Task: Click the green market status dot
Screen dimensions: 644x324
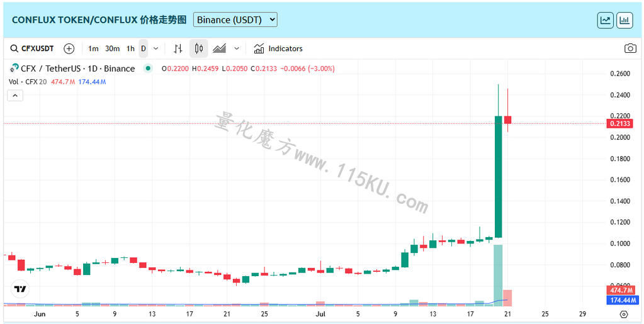Action: [x=149, y=69]
